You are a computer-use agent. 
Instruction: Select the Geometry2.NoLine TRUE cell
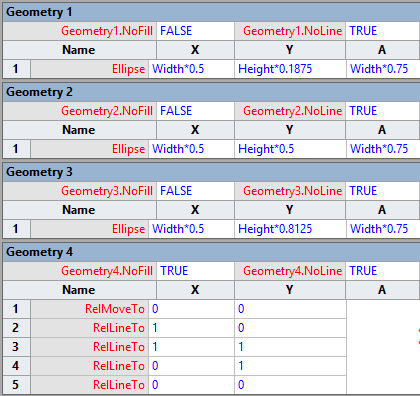[383, 111]
